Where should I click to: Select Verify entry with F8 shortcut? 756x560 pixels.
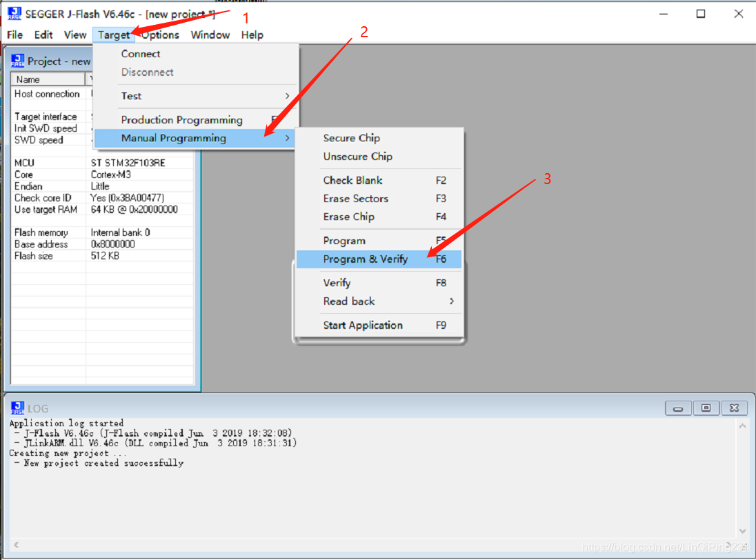(x=379, y=283)
